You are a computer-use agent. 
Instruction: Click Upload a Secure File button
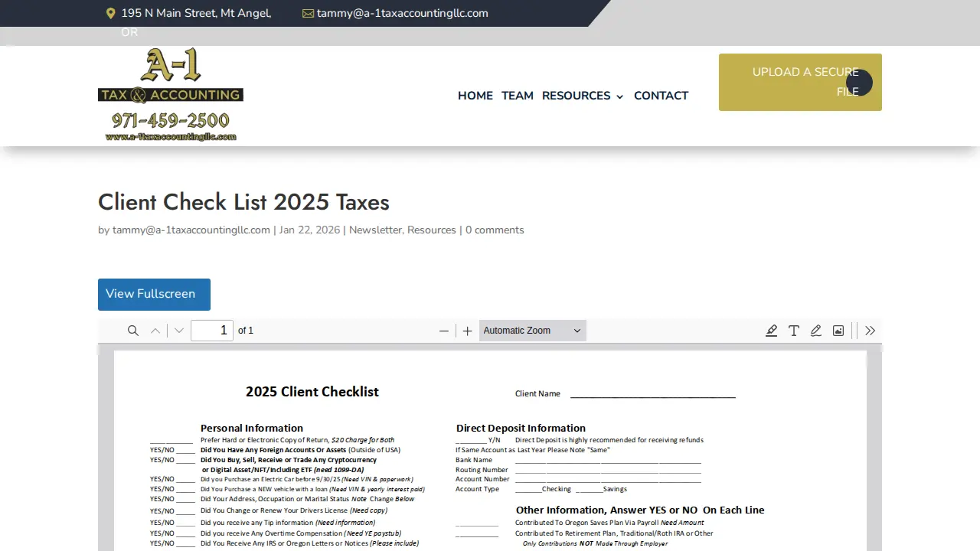(x=800, y=82)
